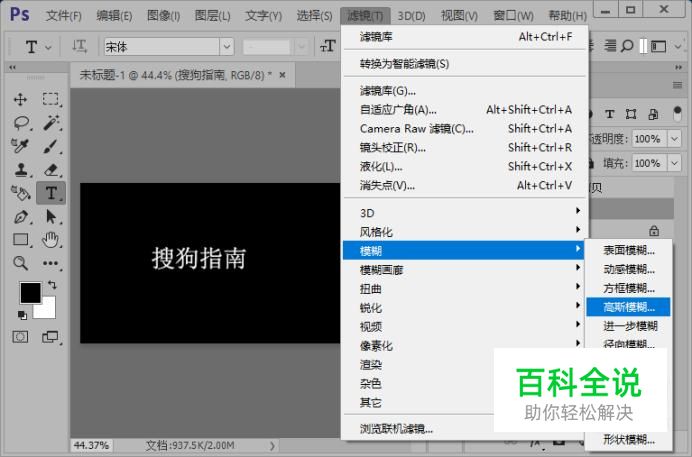Select the Paint Bucket tool
This screenshot has width=692, height=457.
pyautogui.click(x=21, y=193)
